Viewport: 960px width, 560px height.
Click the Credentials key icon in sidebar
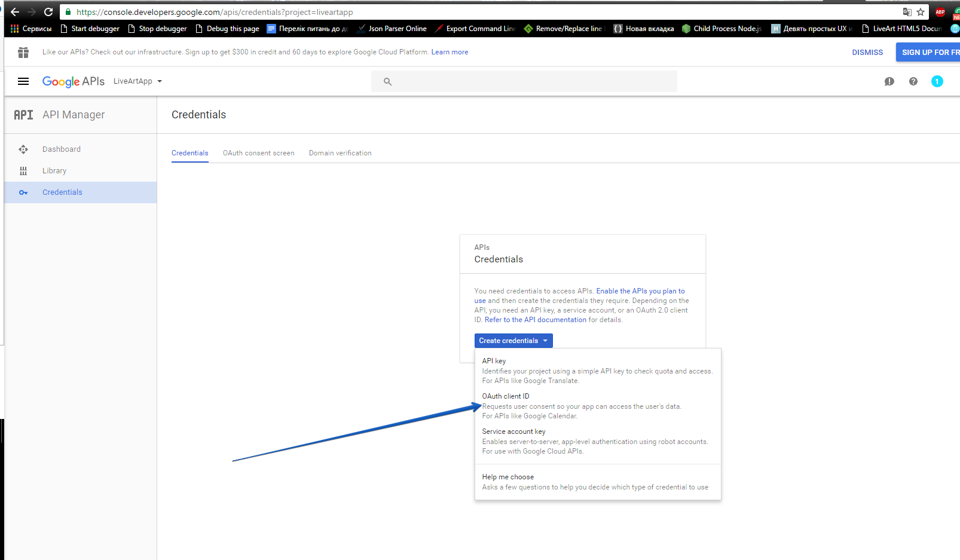point(23,192)
